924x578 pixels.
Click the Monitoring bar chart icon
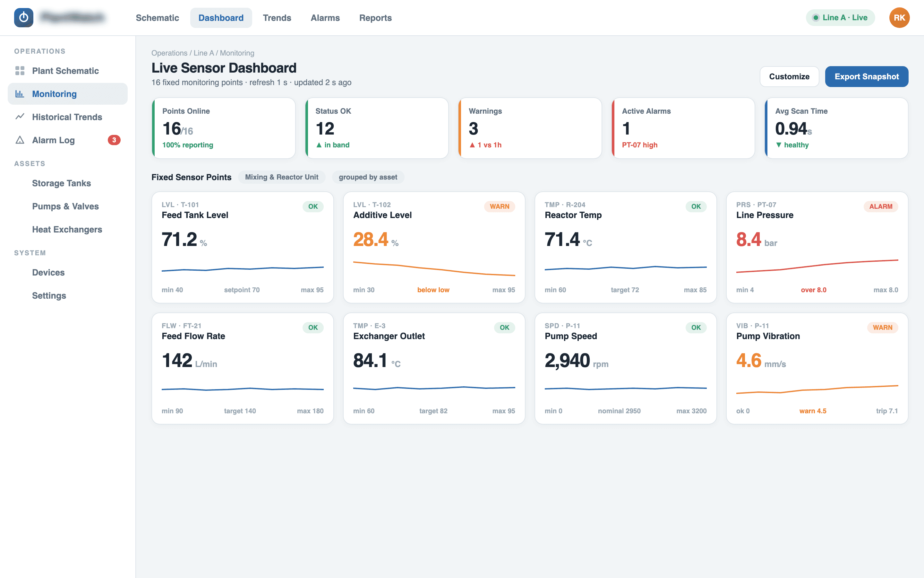click(20, 94)
